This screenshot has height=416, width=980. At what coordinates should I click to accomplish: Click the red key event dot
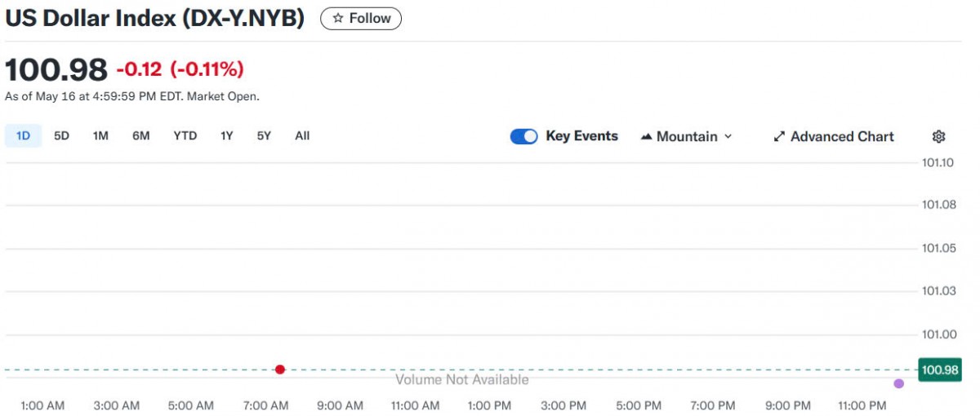tap(280, 370)
